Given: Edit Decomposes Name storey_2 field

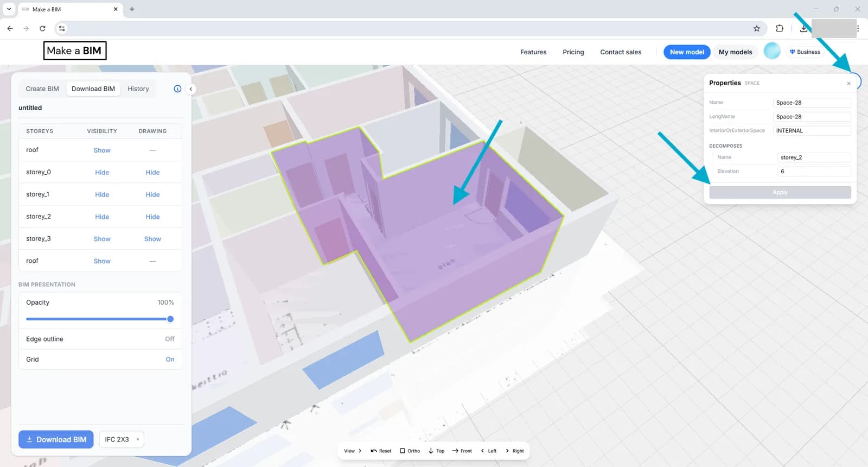Looking at the screenshot, I should pos(814,157).
